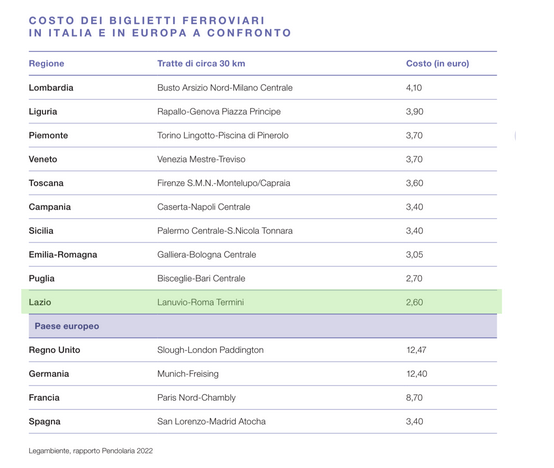Click the Tratte di circa 30 km header
Image resolution: width=554 pixels, height=468 pixels.
tap(201, 64)
